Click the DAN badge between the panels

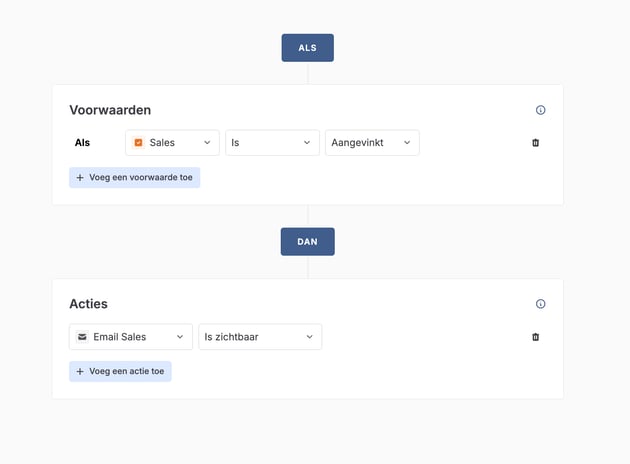[307, 242]
